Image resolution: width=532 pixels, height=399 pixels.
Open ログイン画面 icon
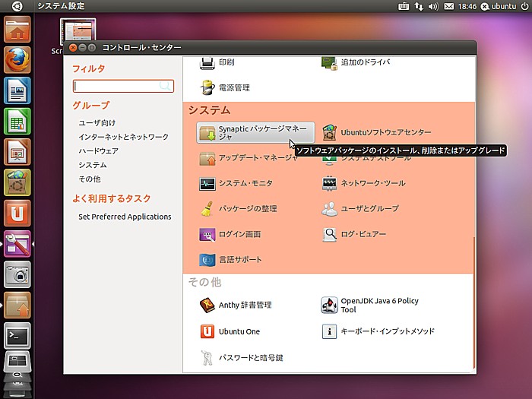click(207, 234)
